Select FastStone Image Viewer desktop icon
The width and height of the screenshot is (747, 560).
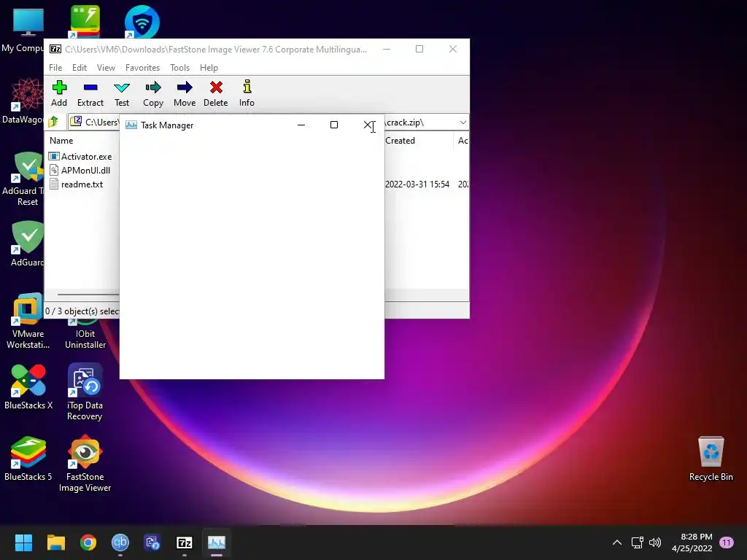tap(85, 463)
